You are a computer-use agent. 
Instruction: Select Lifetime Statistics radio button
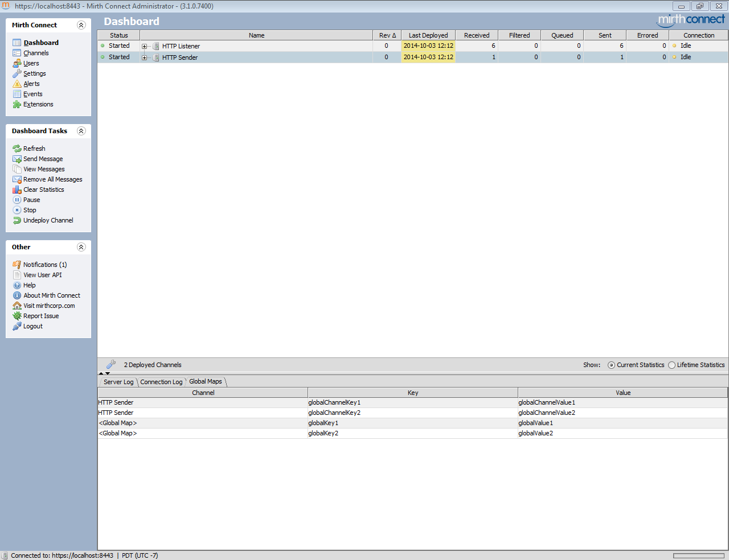pos(672,365)
